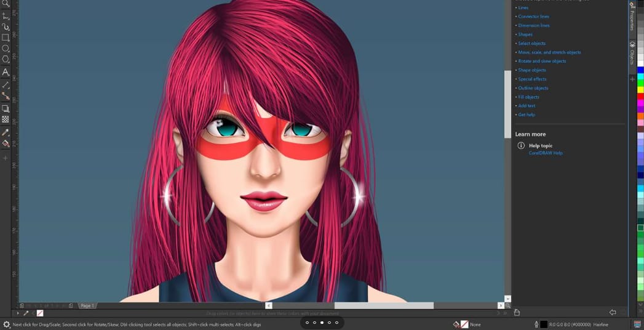Select the highlighted middle carousel dot
Viewport: 644px width, 330px height.
[322, 323]
